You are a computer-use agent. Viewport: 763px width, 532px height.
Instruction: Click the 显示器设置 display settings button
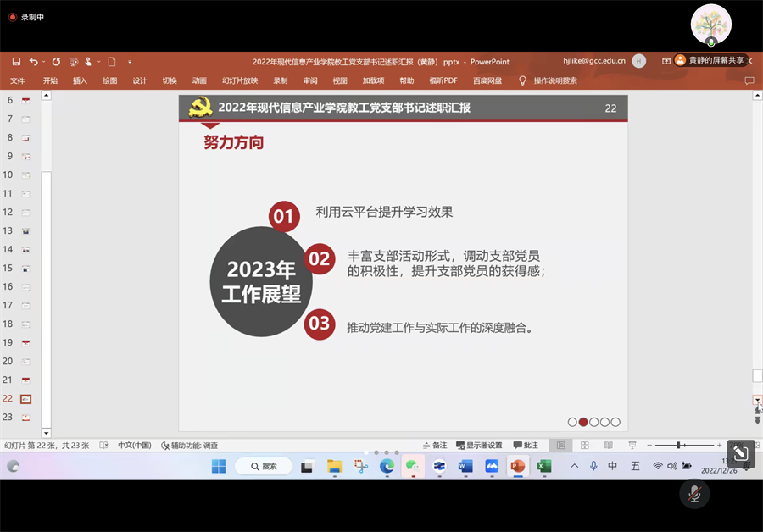479,445
